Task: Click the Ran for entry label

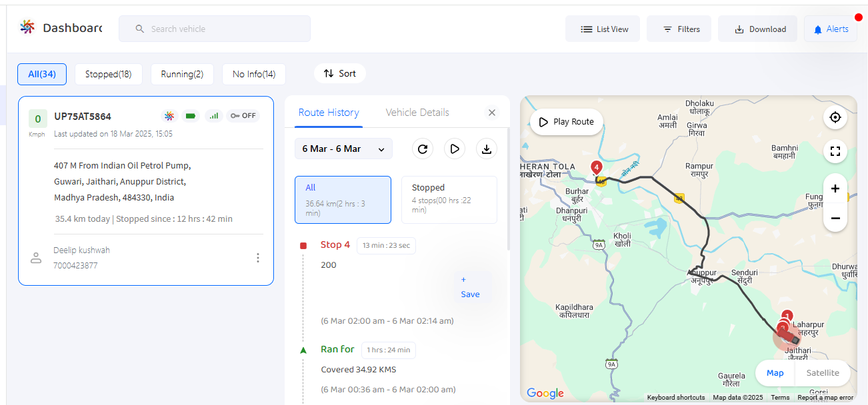Action: pyautogui.click(x=337, y=349)
